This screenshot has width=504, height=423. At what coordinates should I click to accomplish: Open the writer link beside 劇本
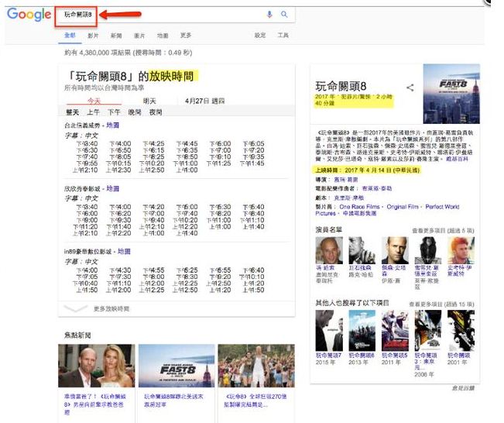coord(349,198)
